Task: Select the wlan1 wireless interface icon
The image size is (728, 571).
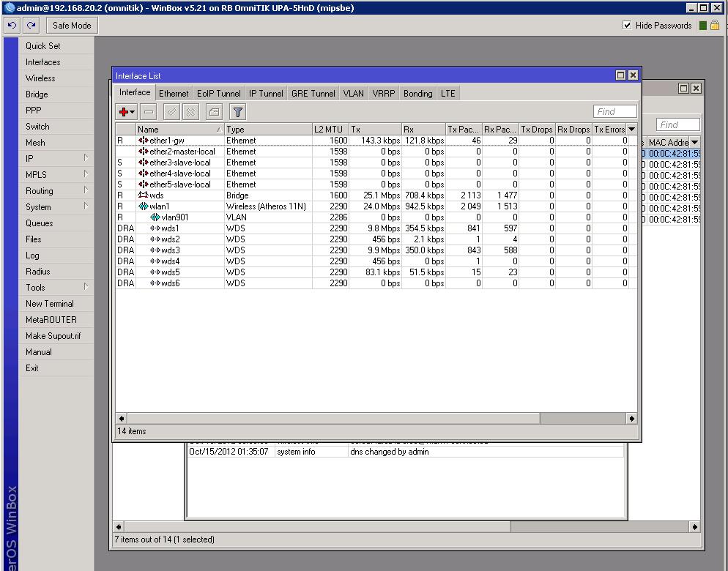Action: click(x=144, y=206)
